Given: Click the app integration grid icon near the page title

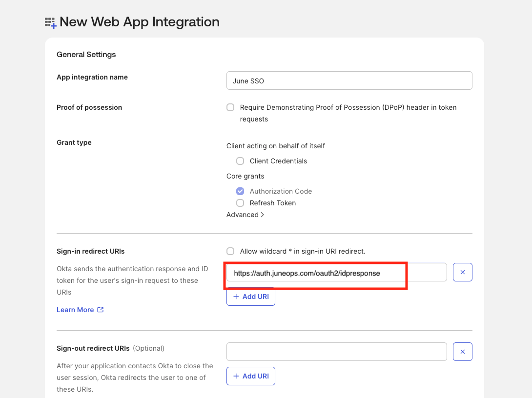Looking at the screenshot, I should coord(49,22).
